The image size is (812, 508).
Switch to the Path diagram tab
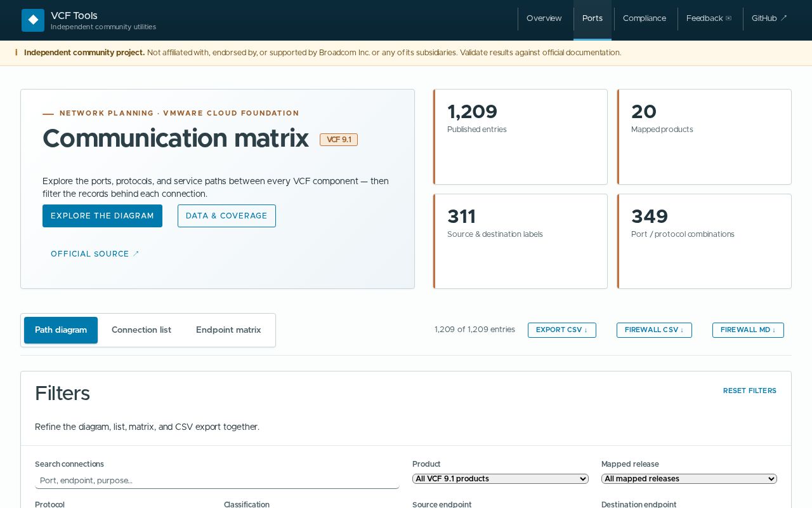coord(61,330)
